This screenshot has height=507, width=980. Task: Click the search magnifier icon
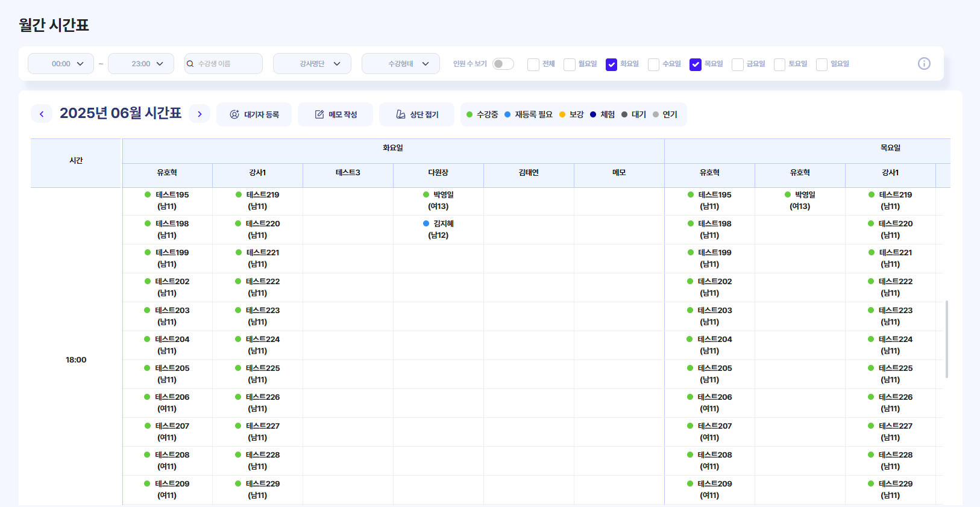tap(190, 64)
